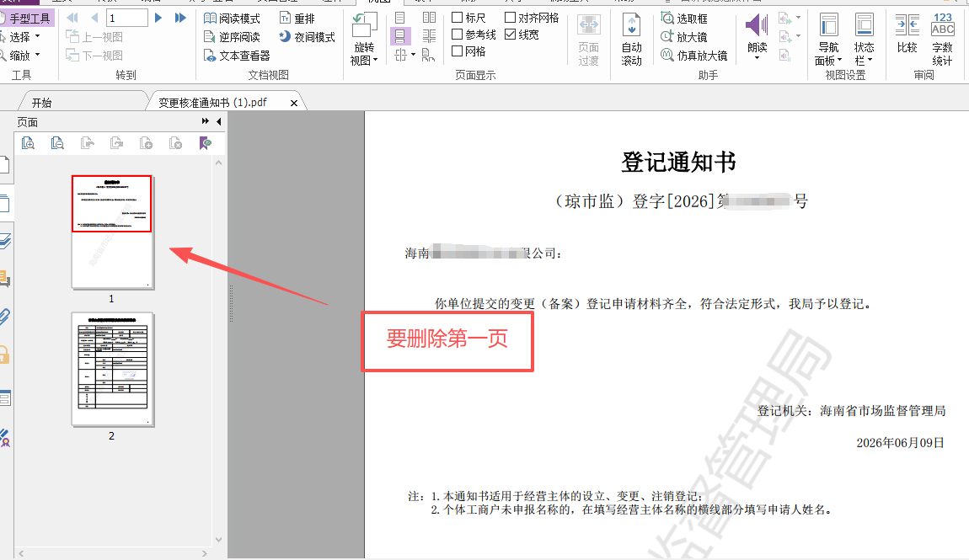This screenshot has height=560, width=969.
Task: Enable Night Mode (夜间模式)
Action: pyautogui.click(x=307, y=37)
